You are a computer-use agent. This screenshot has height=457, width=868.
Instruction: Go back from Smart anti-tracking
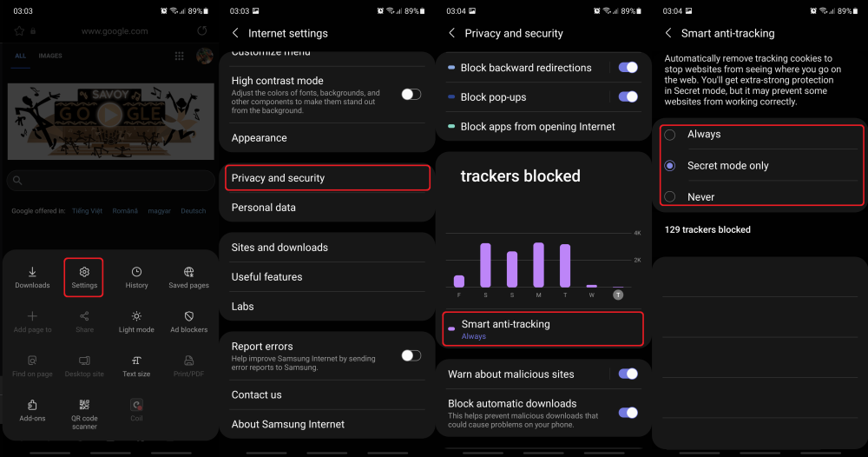click(x=668, y=33)
